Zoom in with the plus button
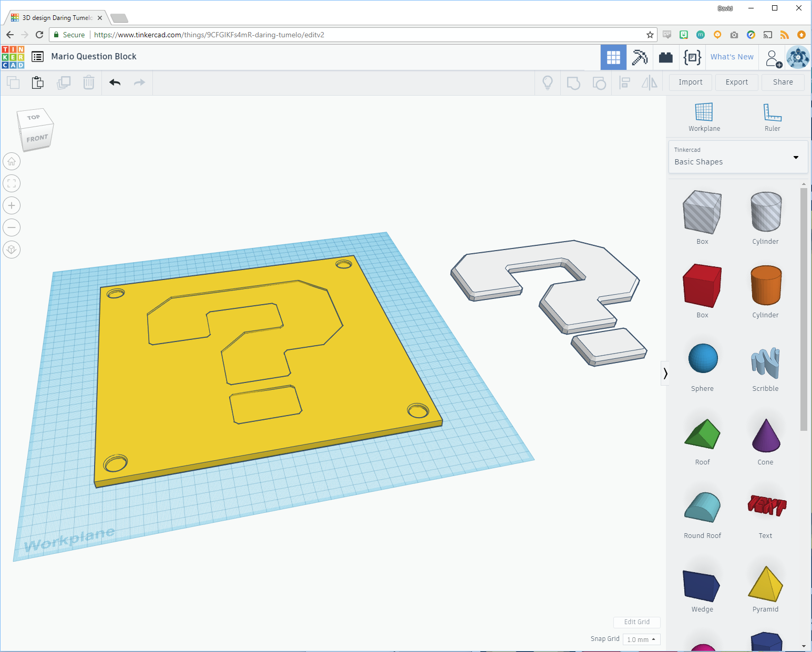This screenshot has height=652, width=812. coord(12,205)
